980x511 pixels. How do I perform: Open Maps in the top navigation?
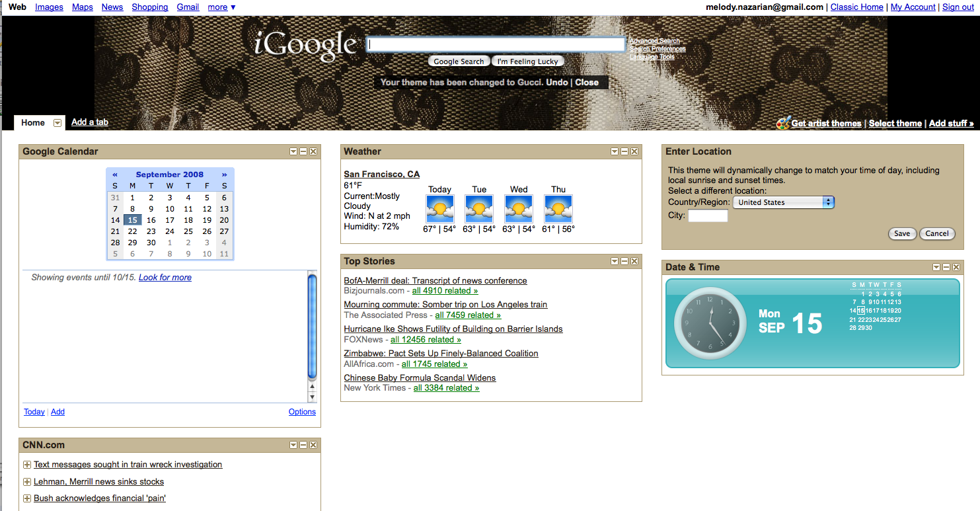(x=83, y=7)
